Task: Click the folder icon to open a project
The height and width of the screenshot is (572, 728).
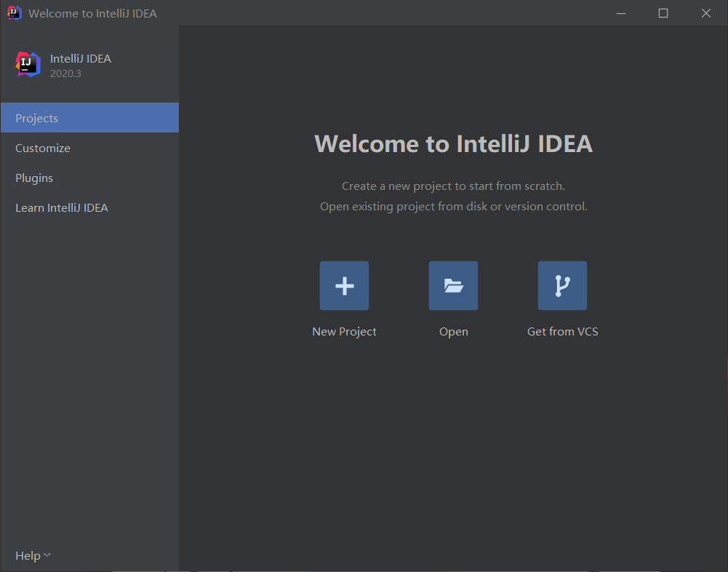Action: pos(453,286)
